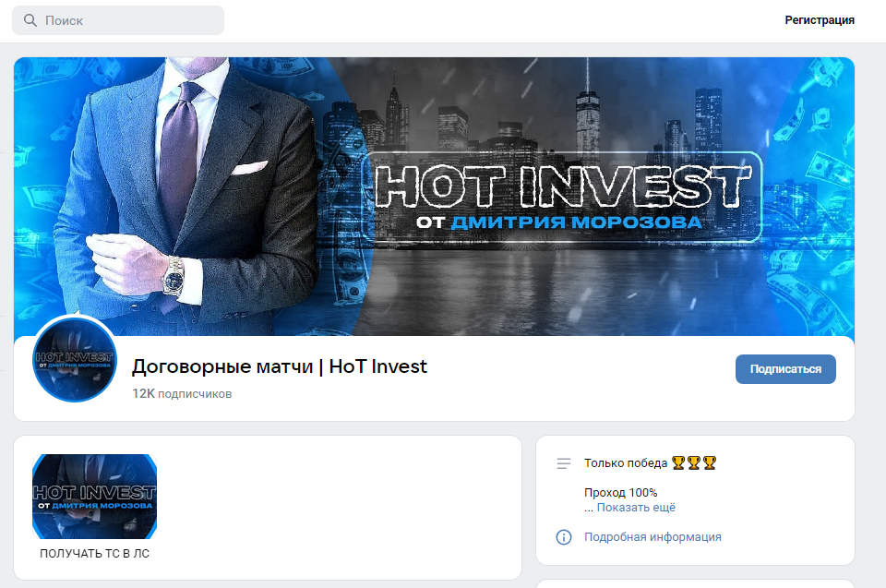Click the first trophy emoji
Viewport: 886px width, 588px height.
click(678, 463)
